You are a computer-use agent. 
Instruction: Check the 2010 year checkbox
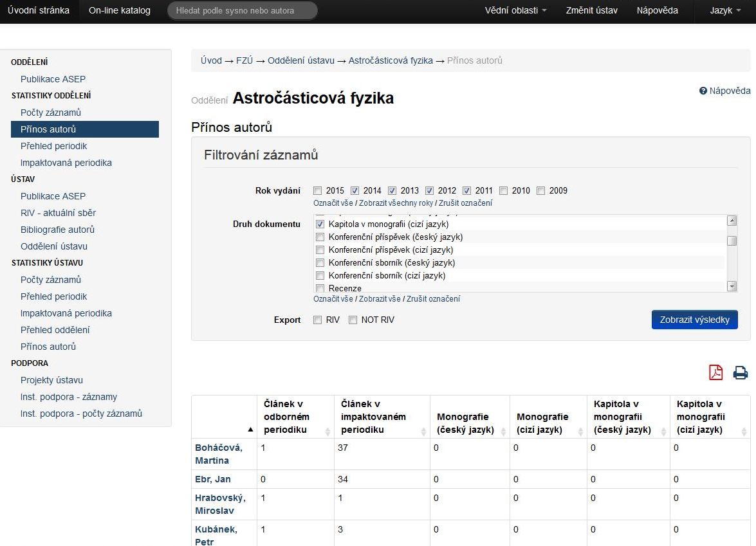coord(503,191)
